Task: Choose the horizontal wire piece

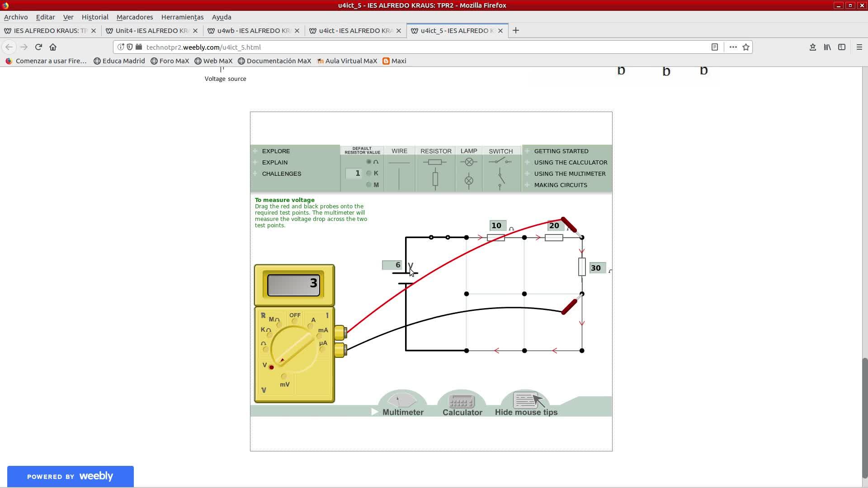Action: (399, 163)
